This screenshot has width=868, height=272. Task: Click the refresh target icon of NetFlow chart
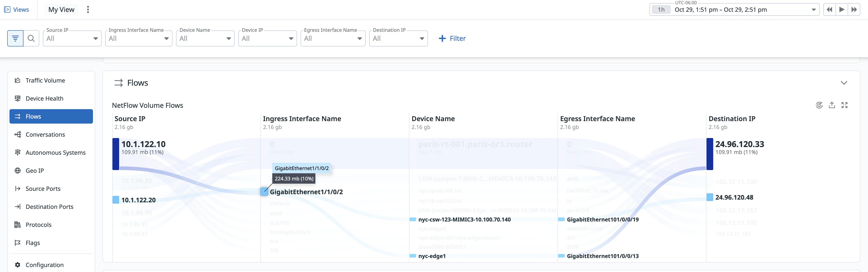(x=819, y=105)
